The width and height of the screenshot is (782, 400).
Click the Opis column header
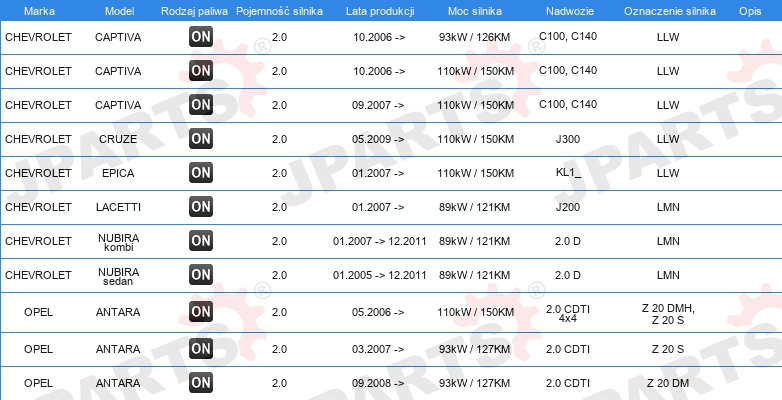point(750,11)
